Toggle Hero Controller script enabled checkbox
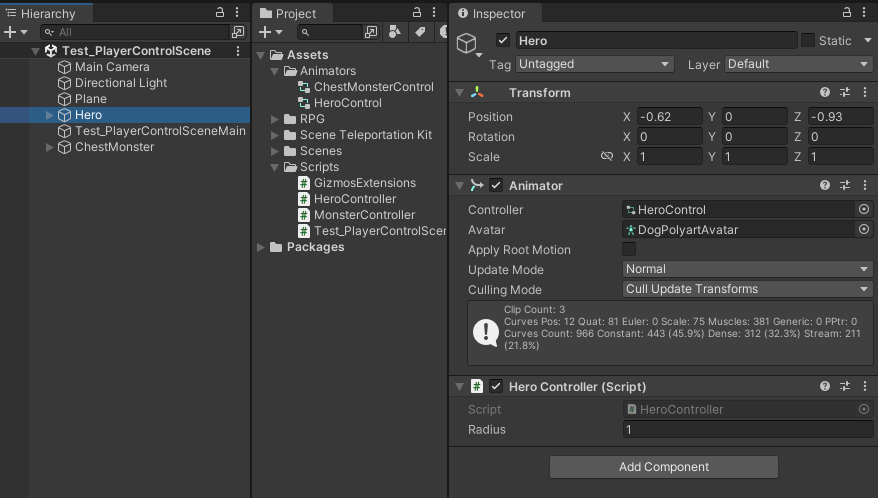Image resolution: width=878 pixels, height=498 pixels. tap(496, 386)
